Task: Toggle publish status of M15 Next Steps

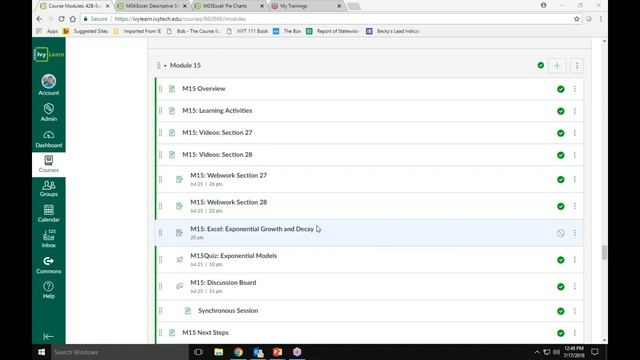Action: tap(561, 333)
